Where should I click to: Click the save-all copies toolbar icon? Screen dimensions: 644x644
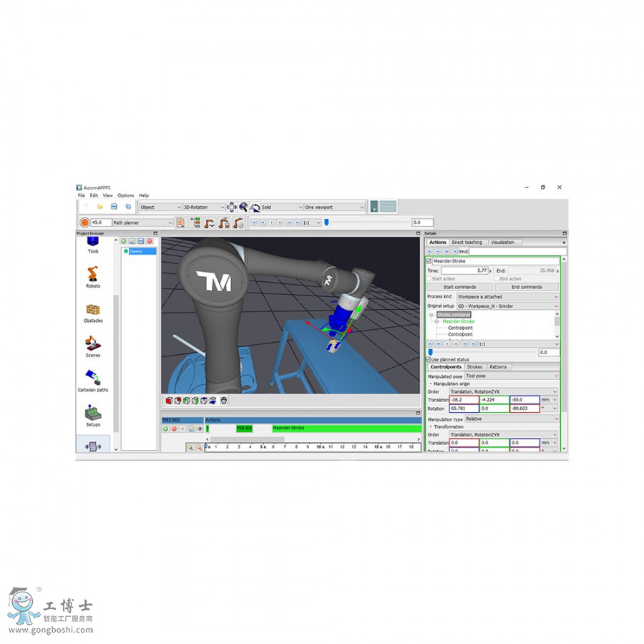click(x=128, y=207)
